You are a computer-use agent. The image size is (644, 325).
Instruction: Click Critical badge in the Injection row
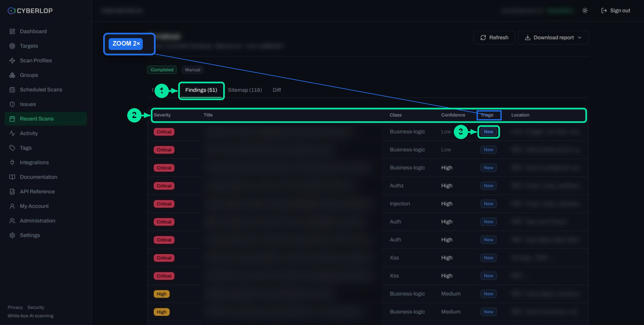click(164, 204)
